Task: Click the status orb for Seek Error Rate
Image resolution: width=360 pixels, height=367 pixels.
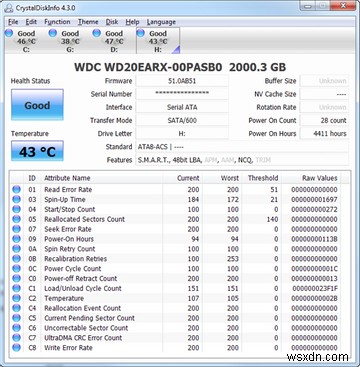Action: tap(16, 229)
